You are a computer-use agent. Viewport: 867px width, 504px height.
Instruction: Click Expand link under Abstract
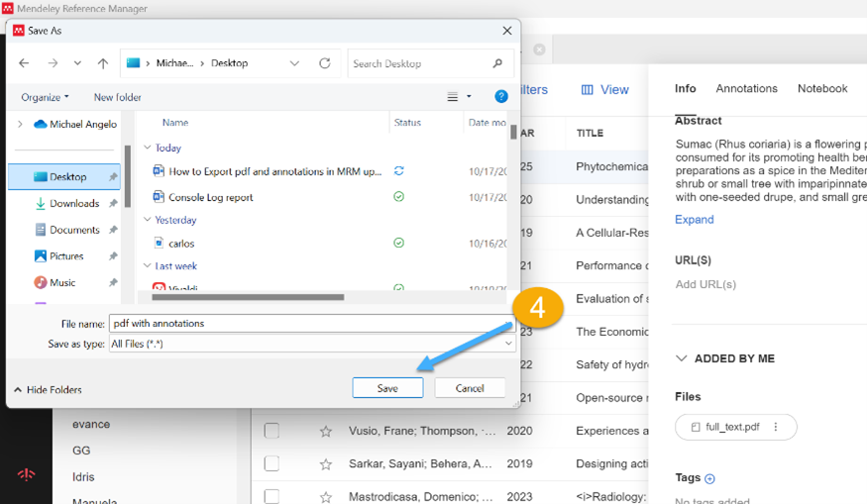pyautogui.click(x=694, y=220)
